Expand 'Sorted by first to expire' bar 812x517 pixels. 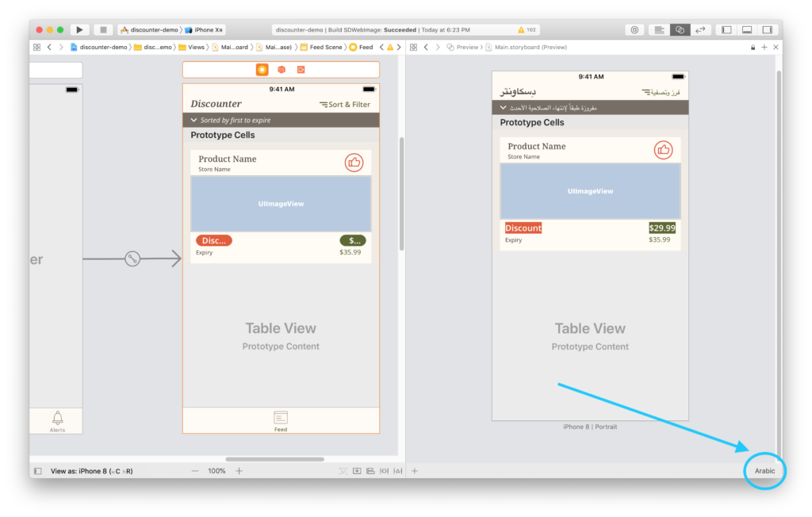281,121
